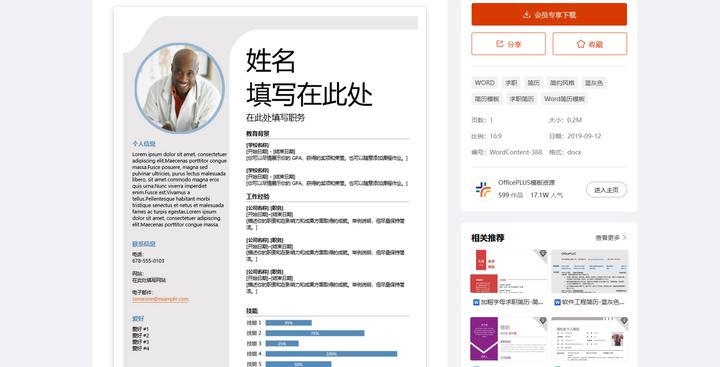
Task: Click the orange email address in preview
Action: click(160, 299)
